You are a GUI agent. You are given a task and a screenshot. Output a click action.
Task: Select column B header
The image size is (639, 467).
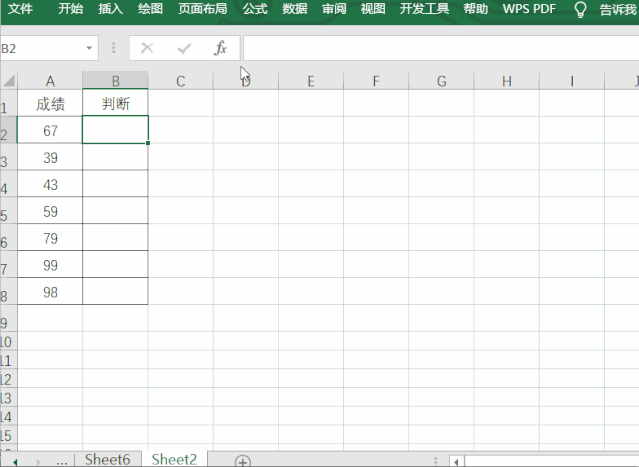pos(115,81)
